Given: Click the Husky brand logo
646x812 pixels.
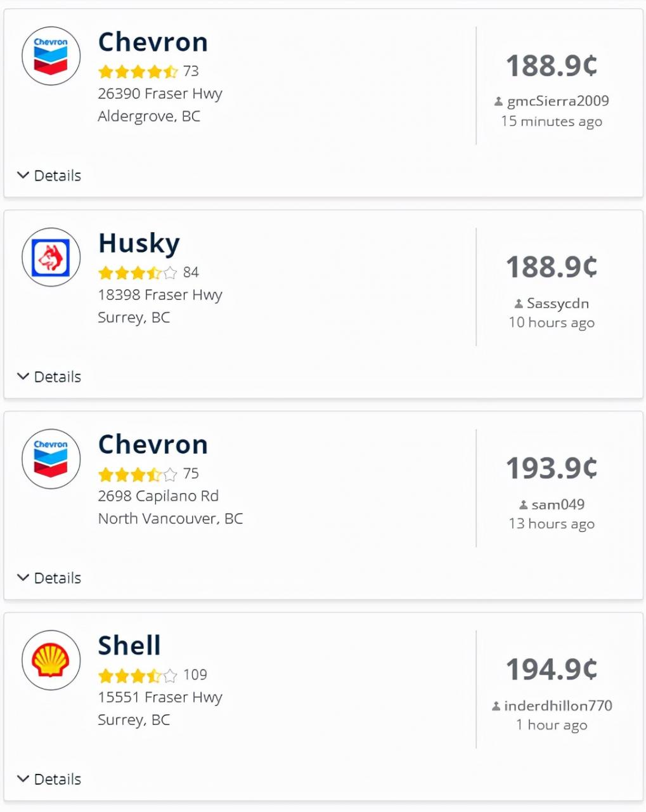Looking at the screenshot, I should (x=51, y=257).
